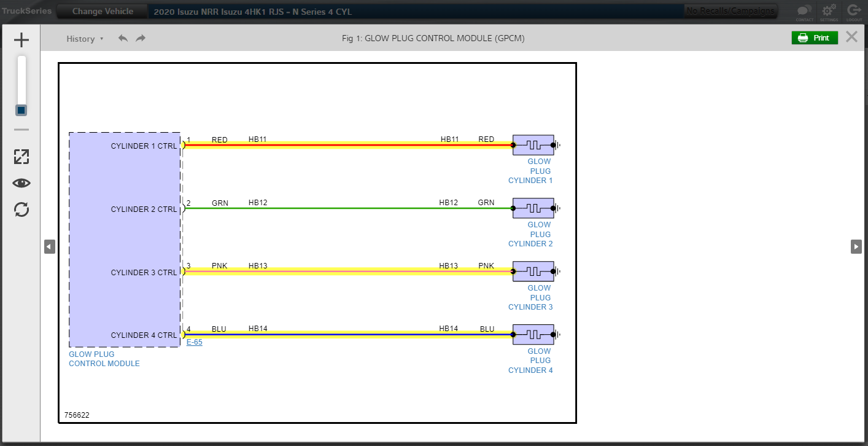868x446 pixels.
Task: Click No Recalls/Campaigns button
Action: 730,11
